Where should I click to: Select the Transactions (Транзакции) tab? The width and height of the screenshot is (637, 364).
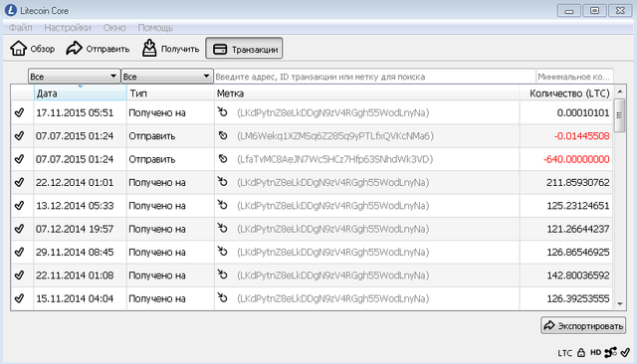(244, 49)
